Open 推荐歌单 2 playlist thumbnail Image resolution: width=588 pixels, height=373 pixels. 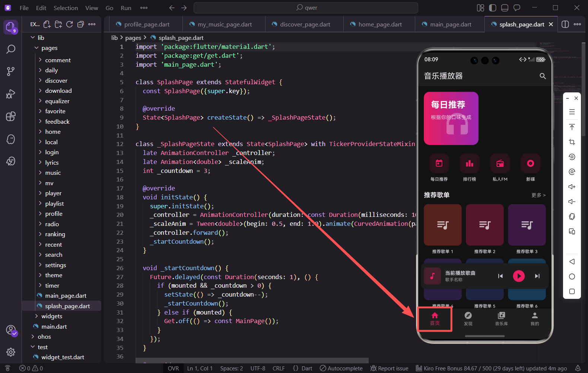coord(485,225)
